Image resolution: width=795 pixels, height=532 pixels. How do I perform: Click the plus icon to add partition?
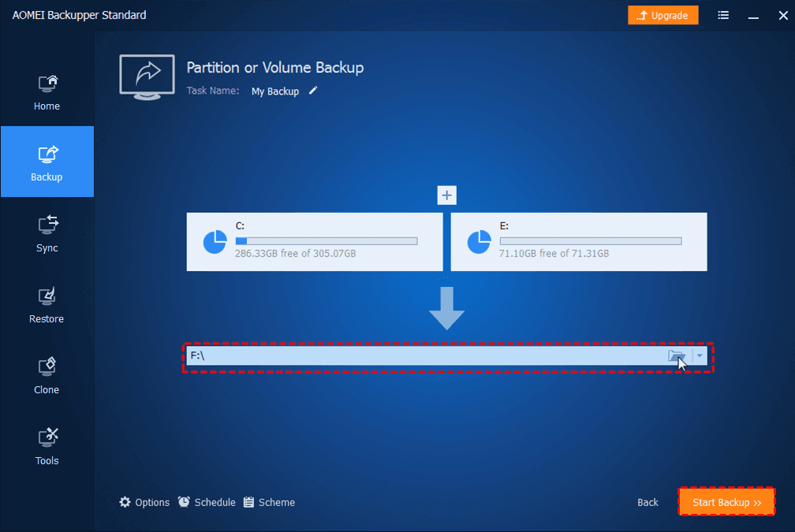pyautogui.click(x=446, y=195)
